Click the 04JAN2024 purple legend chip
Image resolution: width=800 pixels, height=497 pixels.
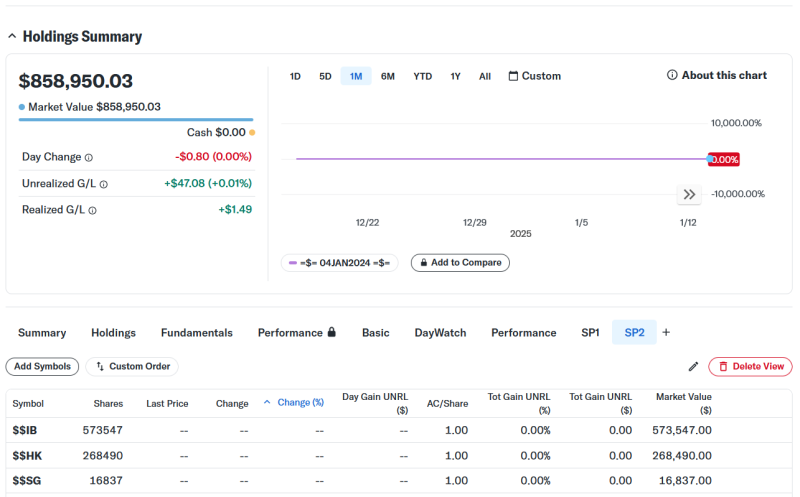(340, 263)
